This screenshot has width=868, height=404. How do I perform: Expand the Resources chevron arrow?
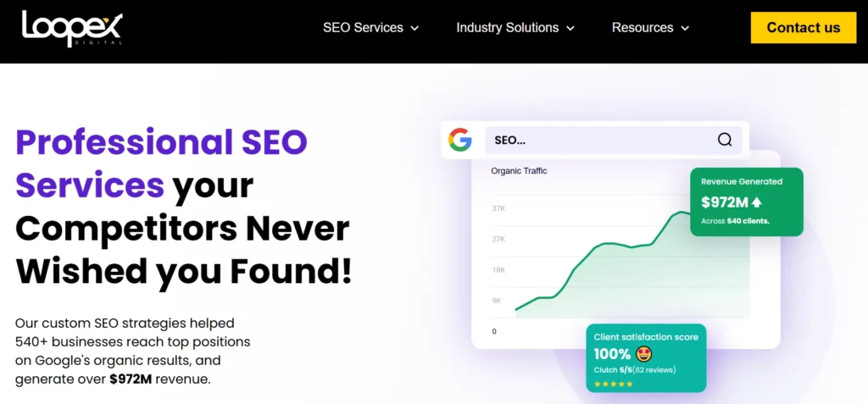tap(685, 28)
